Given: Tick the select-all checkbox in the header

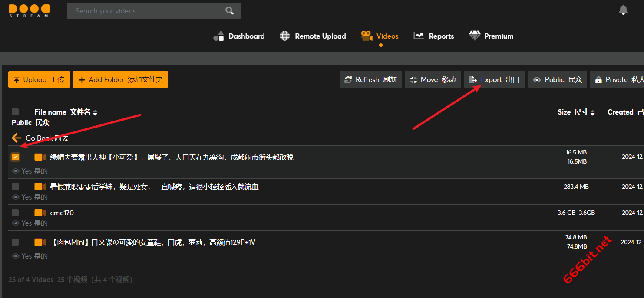Looking at the screenshot, I should click(x=15, y=112).
